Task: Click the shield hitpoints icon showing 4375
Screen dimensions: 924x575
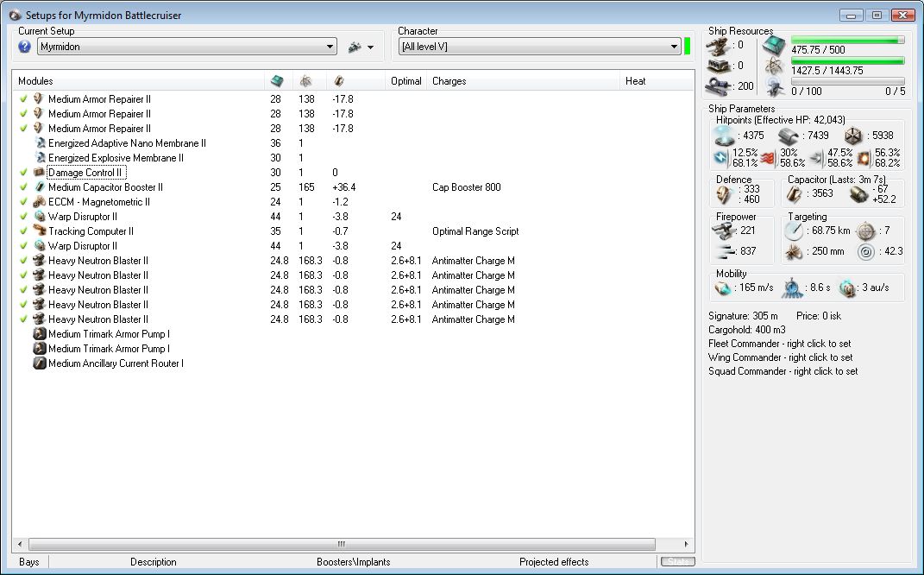Action: coord(724,136)
